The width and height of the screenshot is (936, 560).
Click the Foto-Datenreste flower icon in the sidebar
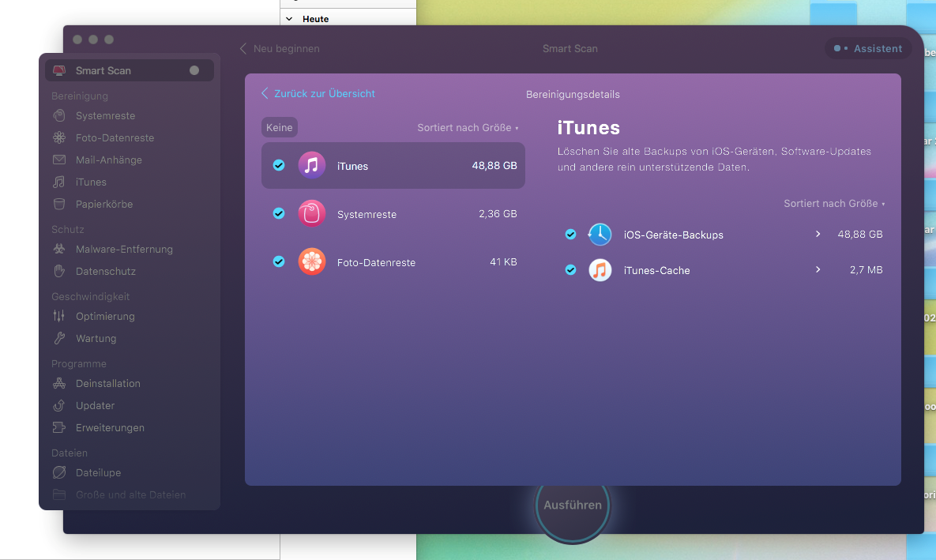click(59, 137)
